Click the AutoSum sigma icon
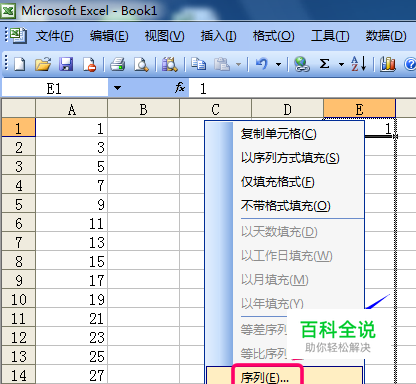 pos(324,63)
